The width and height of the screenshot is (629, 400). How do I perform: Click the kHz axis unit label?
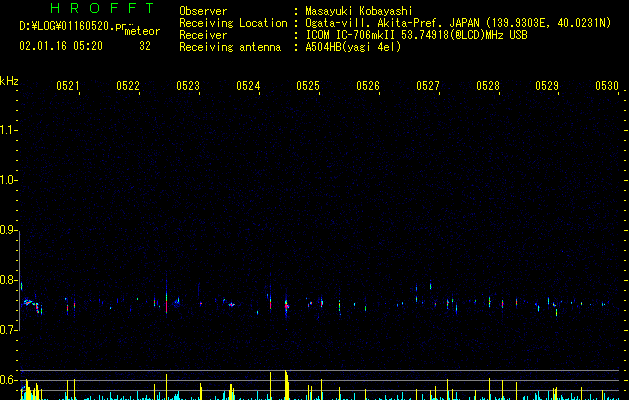coord(9,81)
